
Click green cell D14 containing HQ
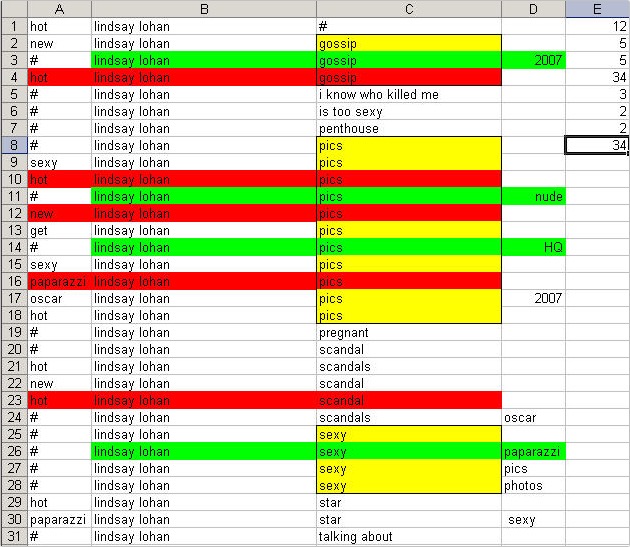click(x=533, y=247)
